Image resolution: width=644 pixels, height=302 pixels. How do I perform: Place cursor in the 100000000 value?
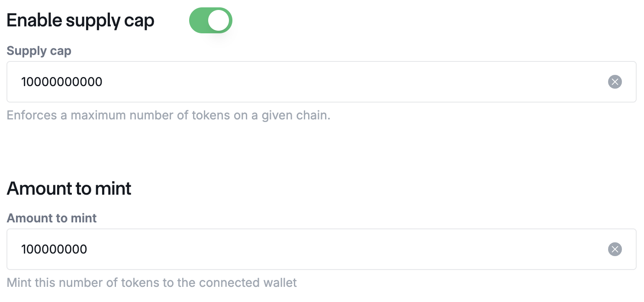(54, 249)
